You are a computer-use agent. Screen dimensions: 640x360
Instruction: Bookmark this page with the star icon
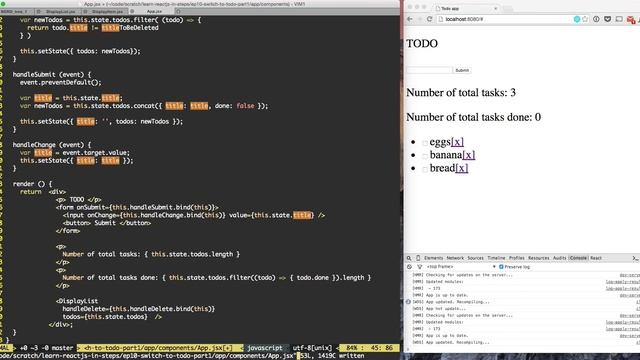tap(585, 19)
